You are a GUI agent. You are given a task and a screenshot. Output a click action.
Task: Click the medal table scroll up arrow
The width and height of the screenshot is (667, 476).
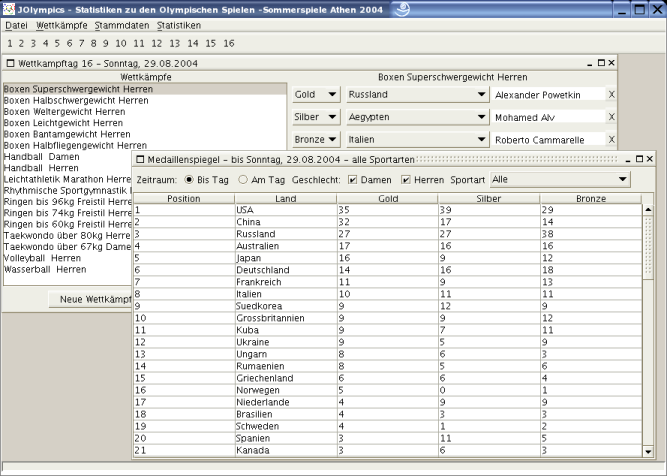point(648,210)
